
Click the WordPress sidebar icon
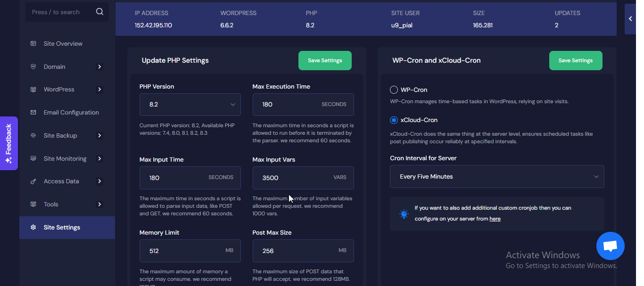(x=33, y=89)
